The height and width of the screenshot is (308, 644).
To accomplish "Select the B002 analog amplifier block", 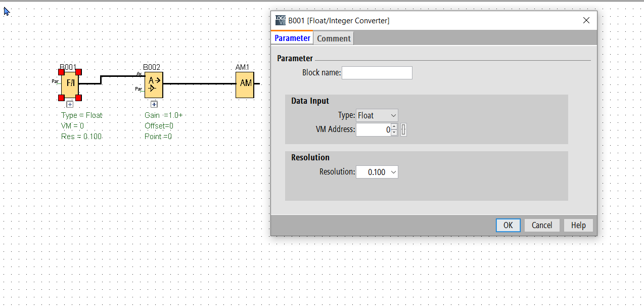I will 154,84.
